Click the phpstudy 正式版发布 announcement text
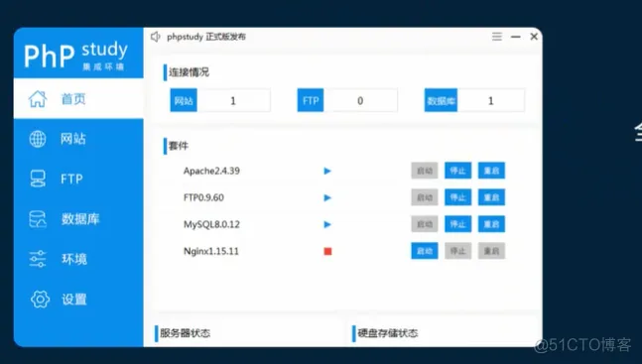This screenshot has height=364, width=642. (206, 37)
